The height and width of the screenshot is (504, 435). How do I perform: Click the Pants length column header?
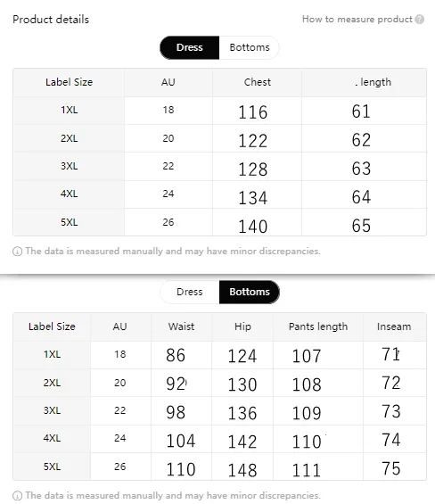pyautogui.click(x=318, y=326)
